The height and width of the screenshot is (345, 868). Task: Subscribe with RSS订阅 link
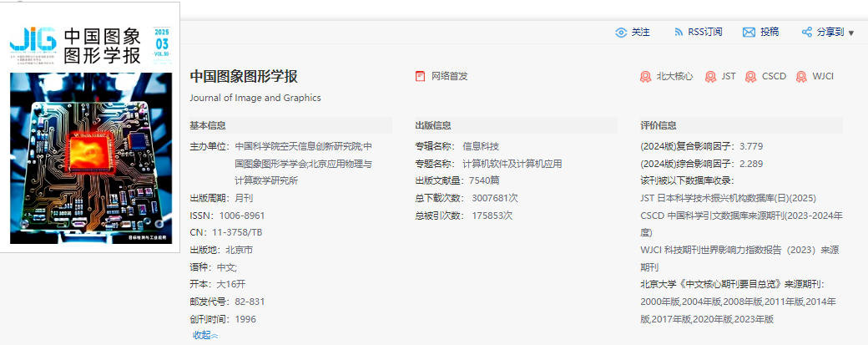pos(704,32)
